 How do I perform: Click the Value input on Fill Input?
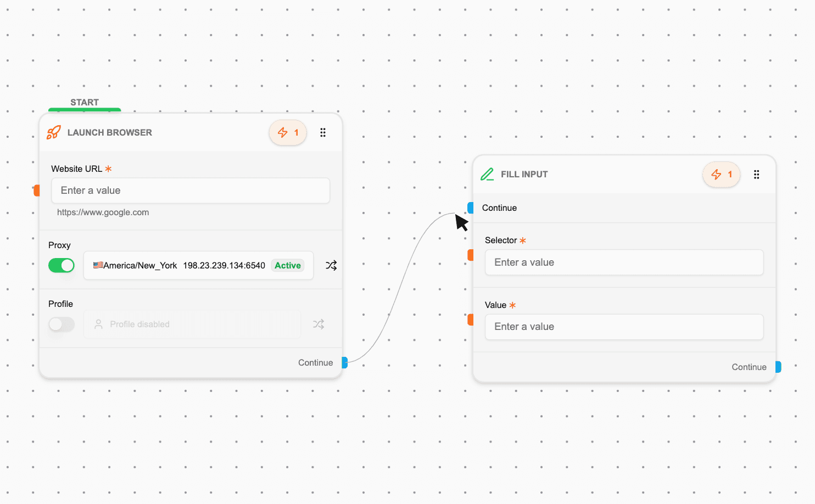[624, 327]
